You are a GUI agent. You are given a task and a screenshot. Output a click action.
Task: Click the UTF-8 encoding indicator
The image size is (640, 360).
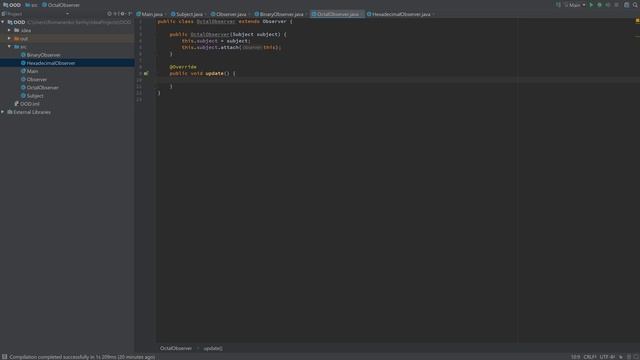[x=607, y=357]
